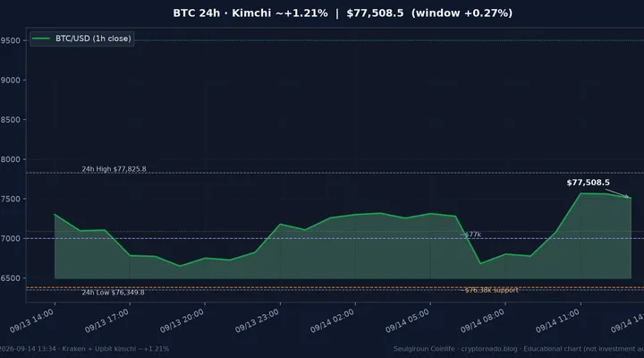Click the 09/14 08:00 axis label
The height and width of the screenshot is (358, 644).
click(483, 320)
